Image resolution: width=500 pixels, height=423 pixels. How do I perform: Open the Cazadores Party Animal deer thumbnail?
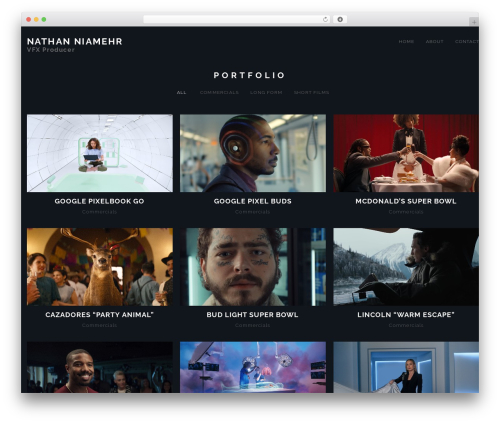pyautogui.click(x=100, y=267)
